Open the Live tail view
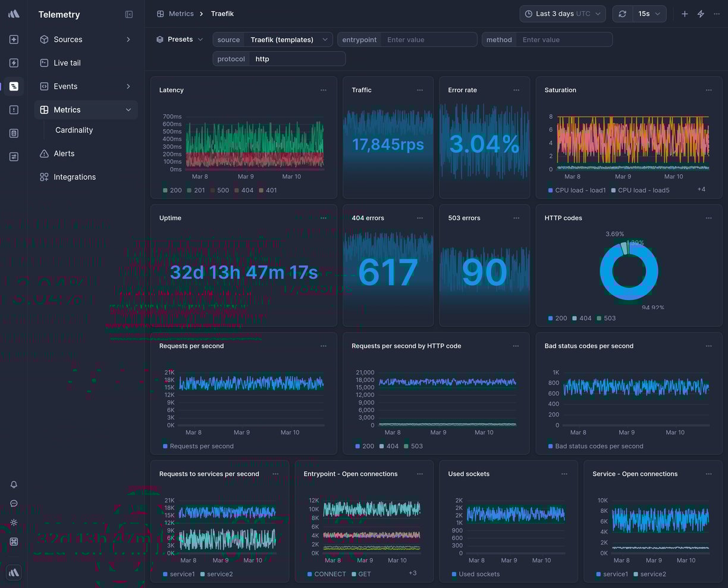728x588 pixels. [x=65, y=62]
